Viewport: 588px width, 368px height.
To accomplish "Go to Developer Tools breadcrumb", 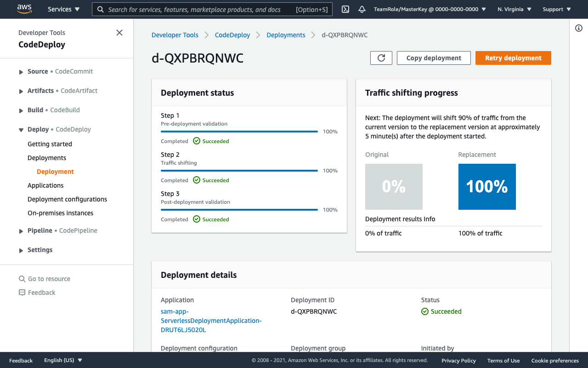I will point(175,35).
